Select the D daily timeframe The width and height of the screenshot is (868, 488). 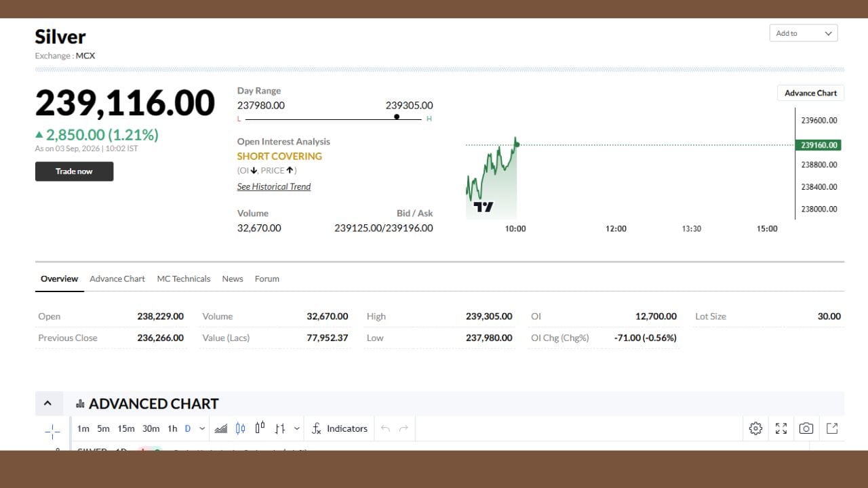[188, 428]
